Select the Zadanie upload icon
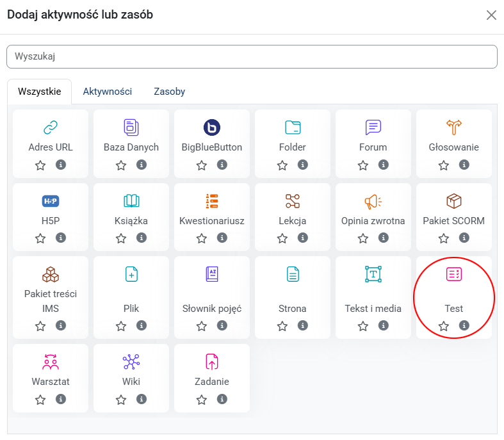504x440 pixels. tap(212, 362)
